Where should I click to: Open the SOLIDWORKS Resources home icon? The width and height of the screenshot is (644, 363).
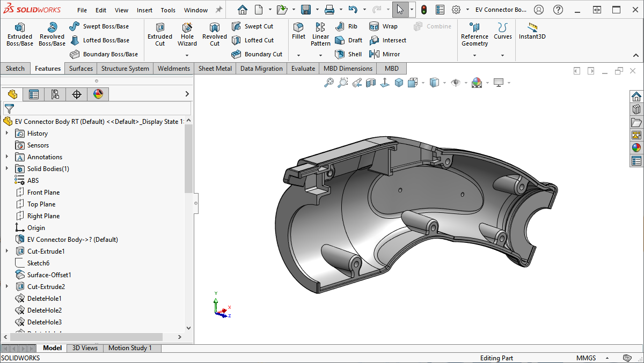coord(636,96)
